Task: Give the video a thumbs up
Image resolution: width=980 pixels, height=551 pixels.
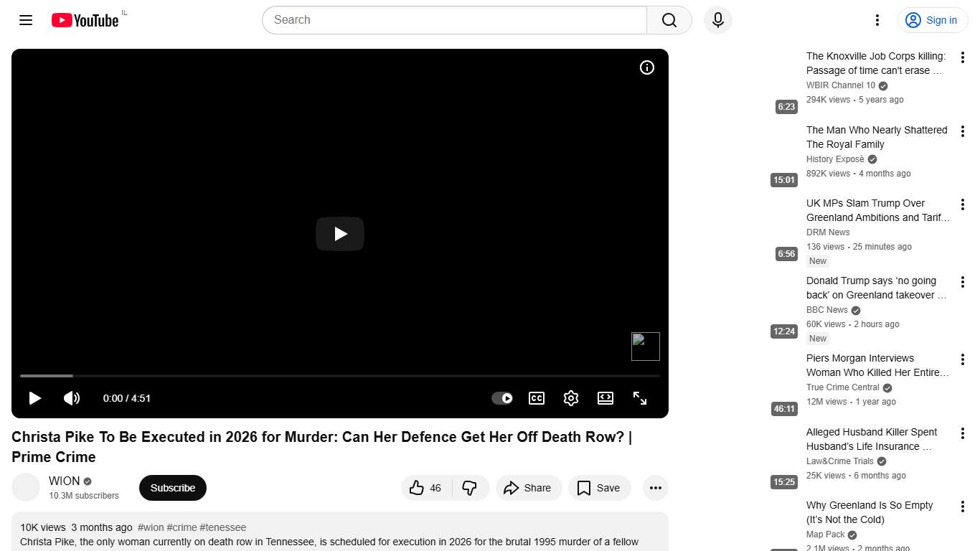Action: click(x=425, y=488)
